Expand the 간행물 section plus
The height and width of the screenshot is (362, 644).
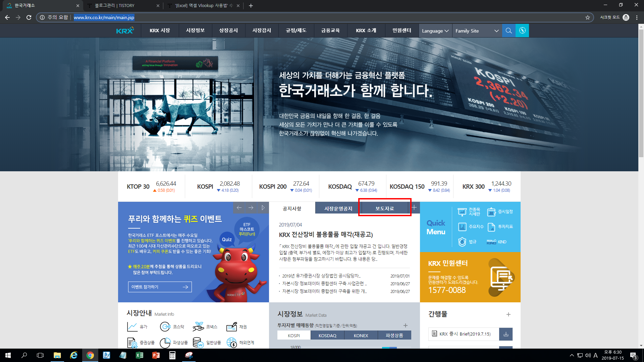coord(508,314)
